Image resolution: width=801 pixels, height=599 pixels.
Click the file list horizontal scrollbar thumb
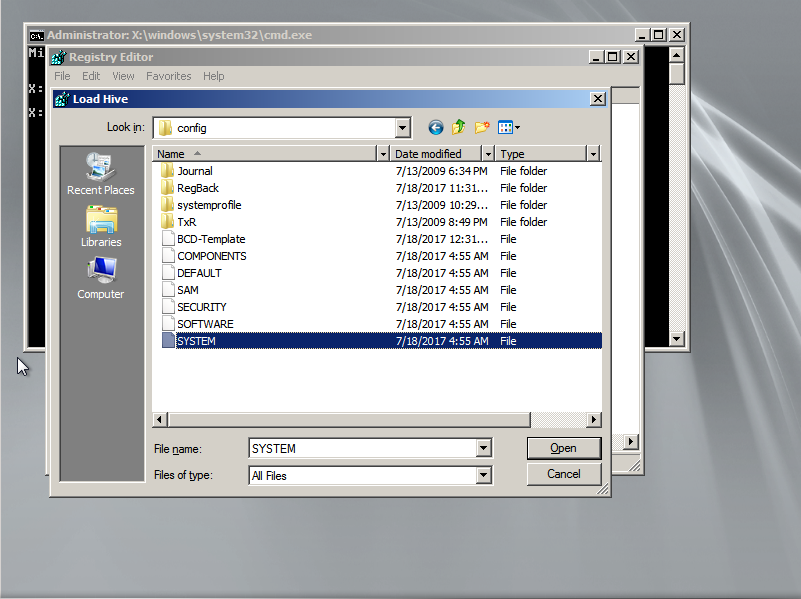(348, 420)
